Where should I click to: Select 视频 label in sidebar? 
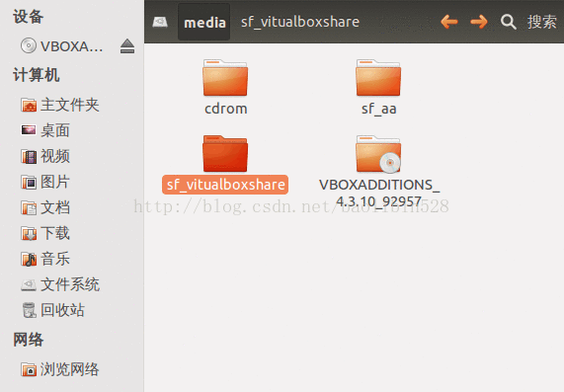coord(55,156)
